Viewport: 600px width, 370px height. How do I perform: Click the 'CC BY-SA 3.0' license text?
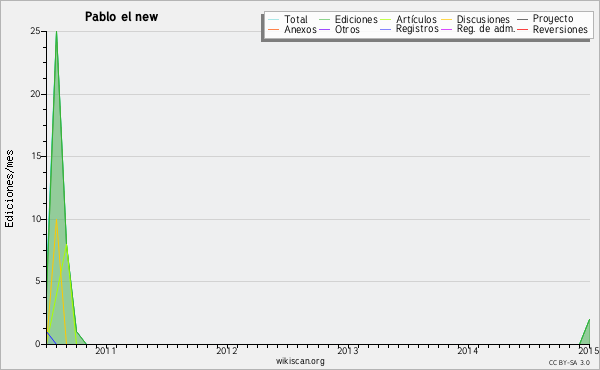569,362
